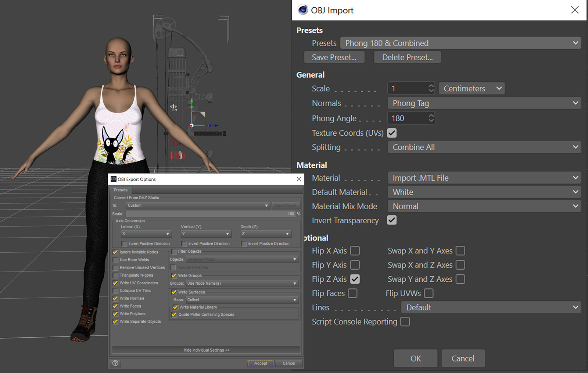Click the help question mark icon

(x=115, y=363)
